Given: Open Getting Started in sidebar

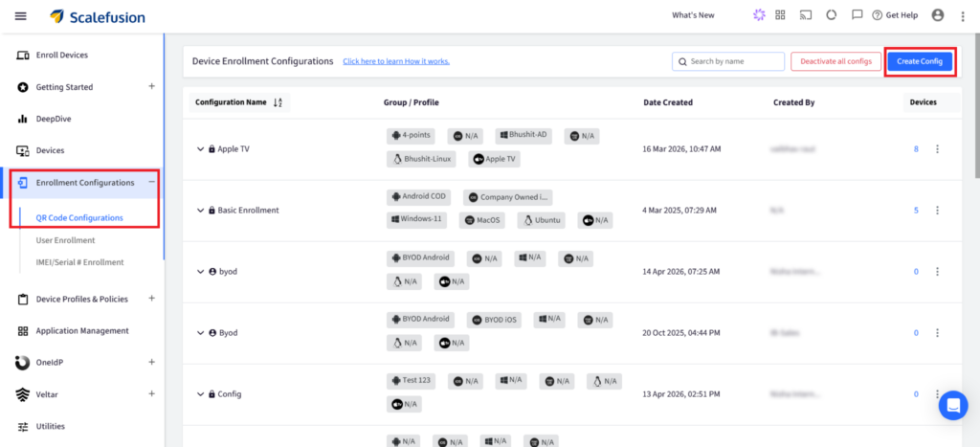Looking at the screenshot, I should pyautogui.click(x=64, y=87).
